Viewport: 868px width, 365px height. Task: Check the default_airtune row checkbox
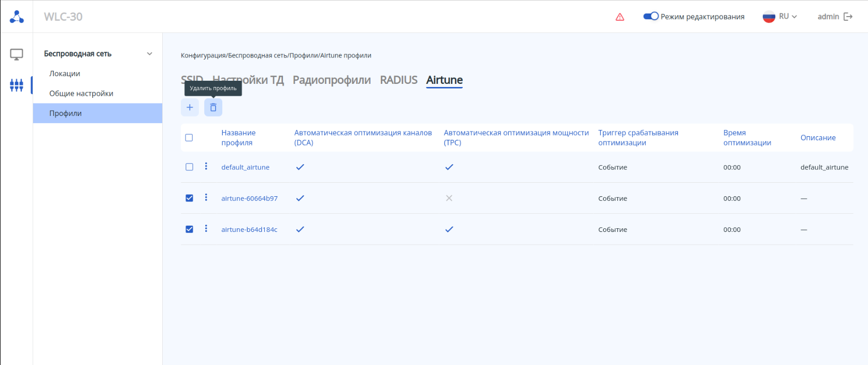[189, 167]
